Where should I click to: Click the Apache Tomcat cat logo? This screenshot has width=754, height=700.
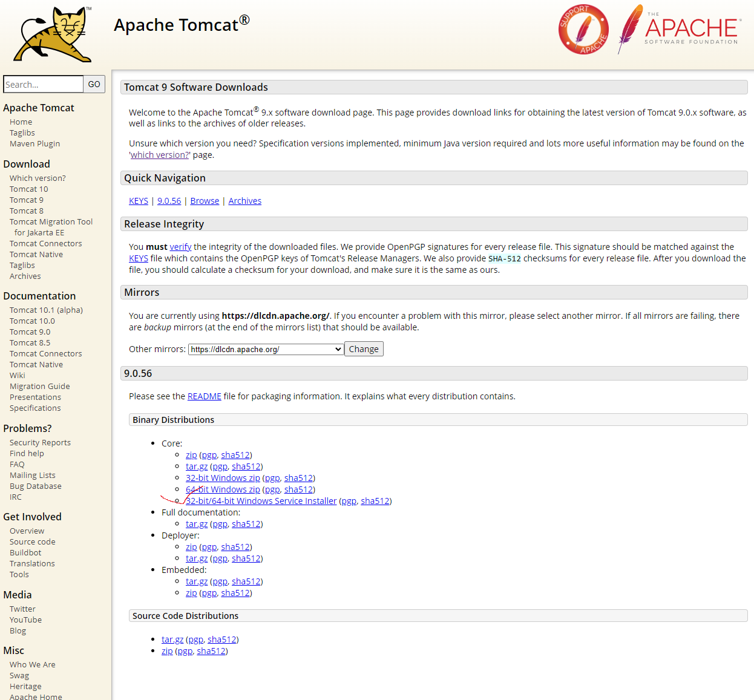click(53, 34)
